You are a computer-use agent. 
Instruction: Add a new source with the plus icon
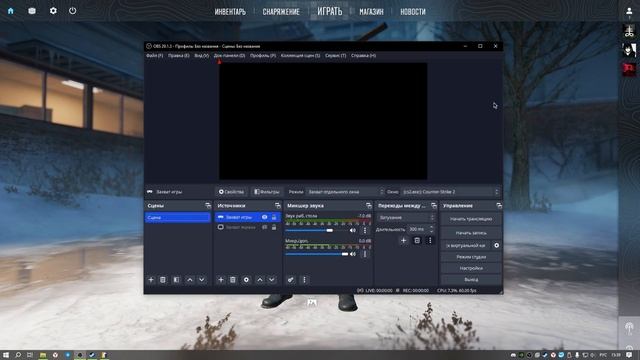click(221, 280)
